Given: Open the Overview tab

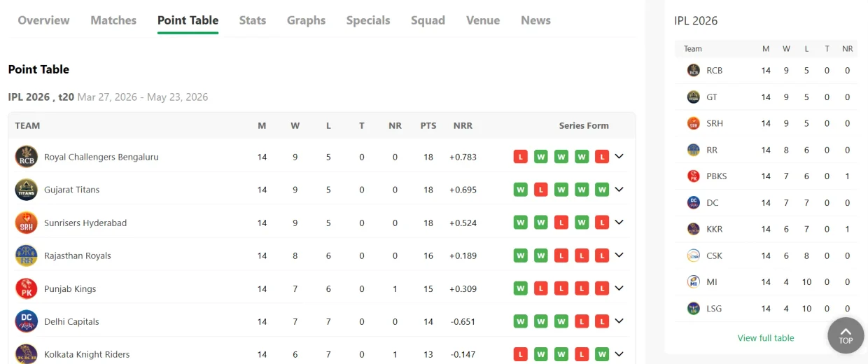Looking at the screenshot, I should point(43,20).
